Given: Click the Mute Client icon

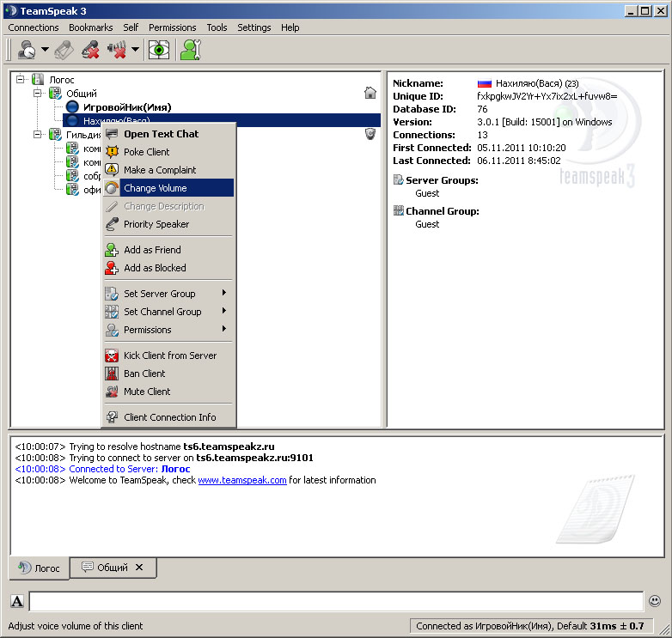Looking at the screenshot, I should click(x=112, y=392).
